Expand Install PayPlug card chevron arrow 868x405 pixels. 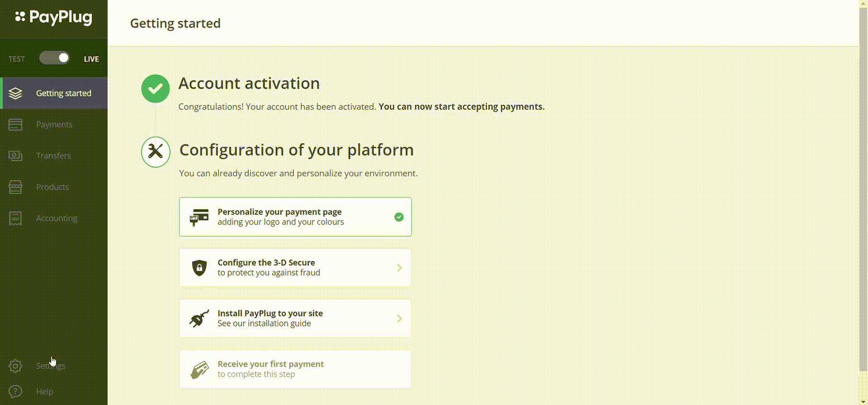click(399, 318)
